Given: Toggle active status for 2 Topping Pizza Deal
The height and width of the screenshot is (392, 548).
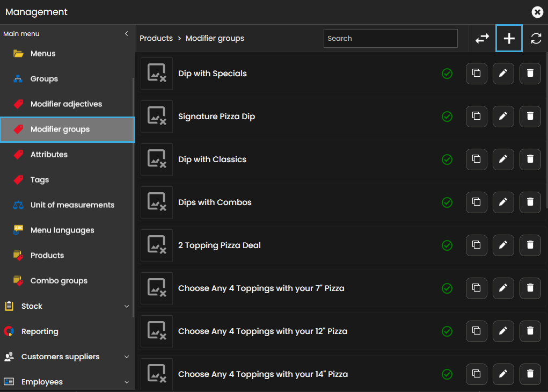Looking at the screenshot, I should [x=447, y=245].
